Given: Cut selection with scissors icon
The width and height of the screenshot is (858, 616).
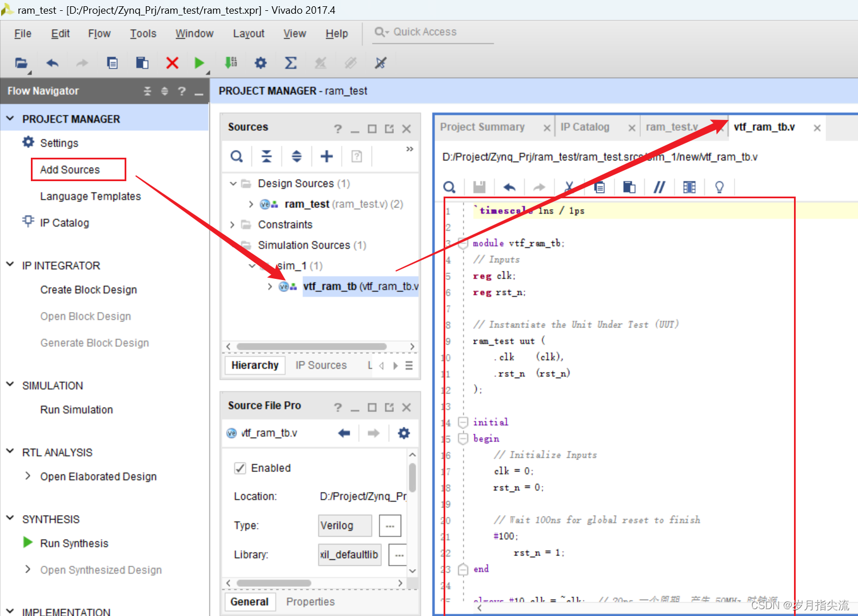Looking at the screenshot, I should pyautogui.click(x=569, y=187).
